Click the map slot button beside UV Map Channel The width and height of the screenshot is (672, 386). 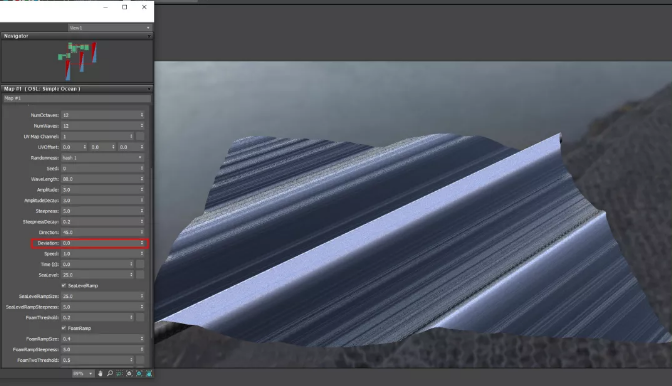tap(140, 137)
